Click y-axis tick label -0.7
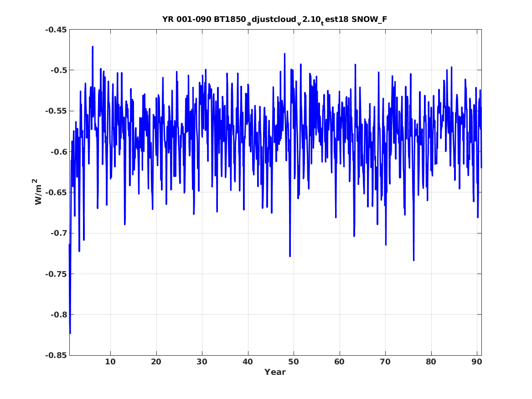Image resolution: width=532 pixels, height=399 pixels. [x=58, y=233]
